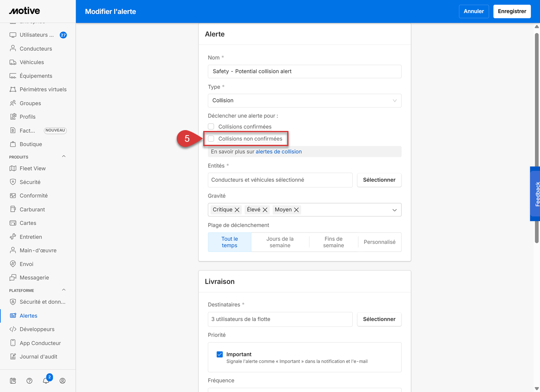Uncheck the Important priority checkbox

pos(220,354)
